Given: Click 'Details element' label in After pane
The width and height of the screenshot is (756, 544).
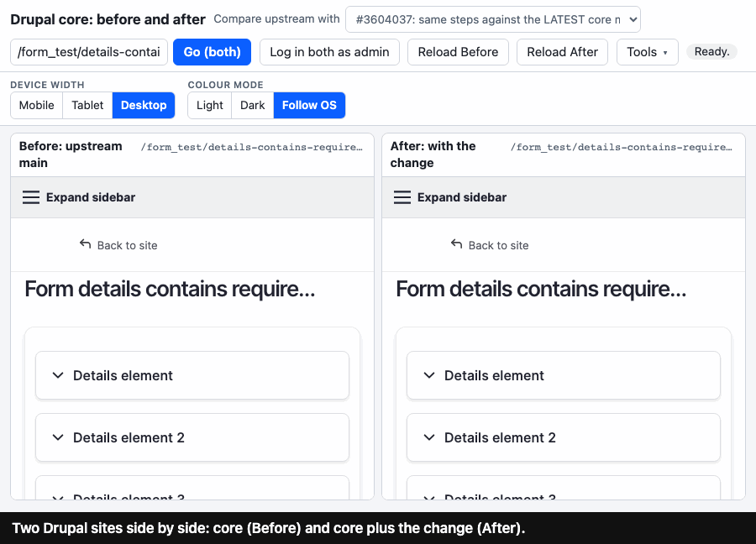Looking at the screenshot, I should 494,375.
